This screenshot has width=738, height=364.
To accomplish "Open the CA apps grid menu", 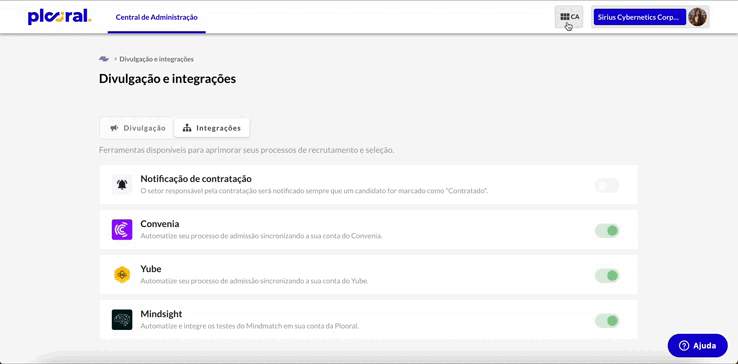I will (x=569, y=17).
